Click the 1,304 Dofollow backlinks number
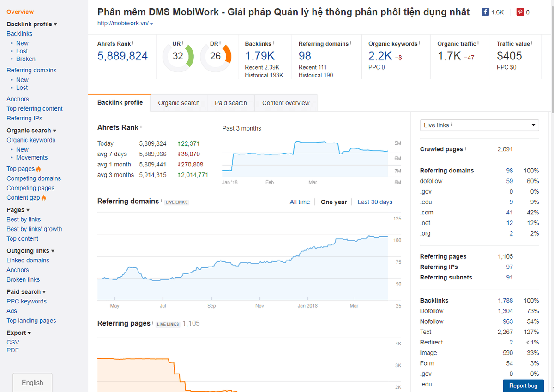The width and height of the screenshot is (554, 392). [x=505, y=311]
